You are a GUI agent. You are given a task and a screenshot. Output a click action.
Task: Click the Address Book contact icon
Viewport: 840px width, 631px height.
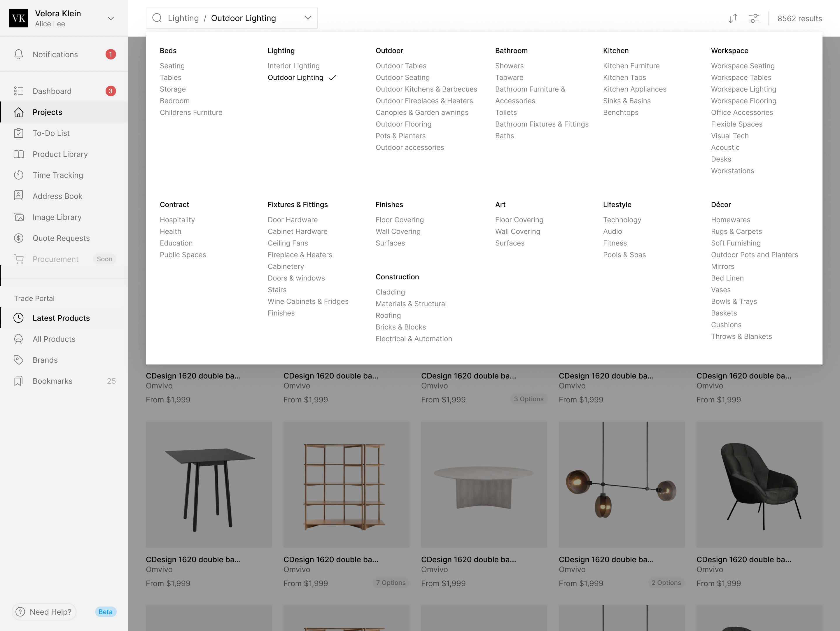(19, 196)
